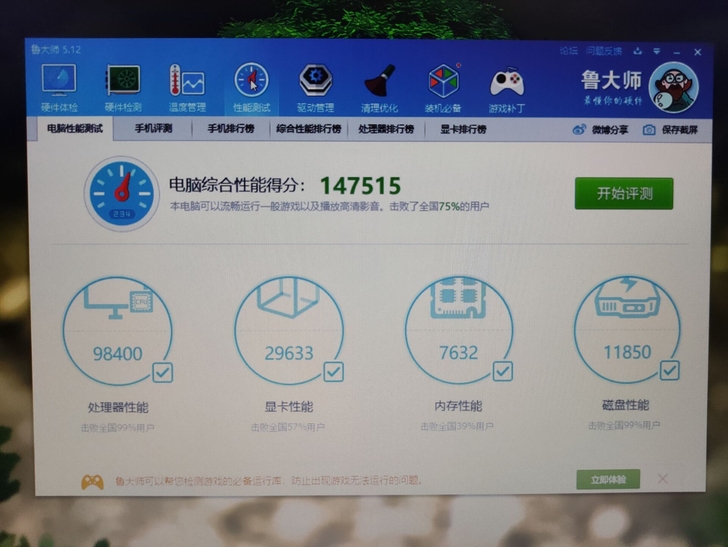Switch to 综合性能排行榜 tab

click(x=309, y=129)
